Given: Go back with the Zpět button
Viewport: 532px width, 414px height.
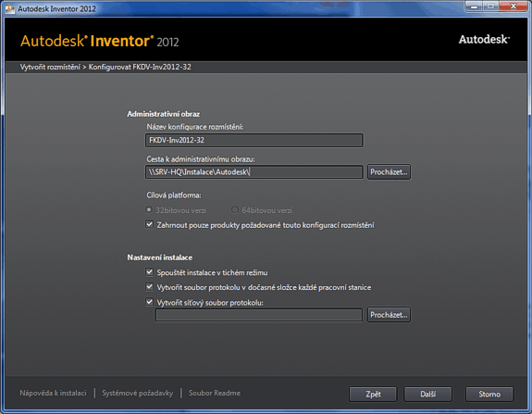Looking at the screenshot, I should pos(373,395).
